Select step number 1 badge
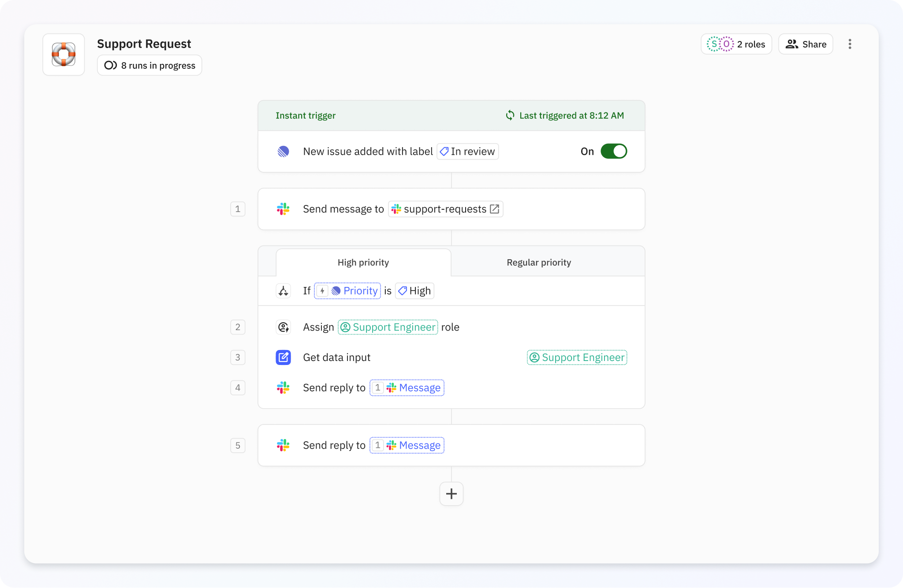Viewport: 903px width, 588px height. pos(238,209)
